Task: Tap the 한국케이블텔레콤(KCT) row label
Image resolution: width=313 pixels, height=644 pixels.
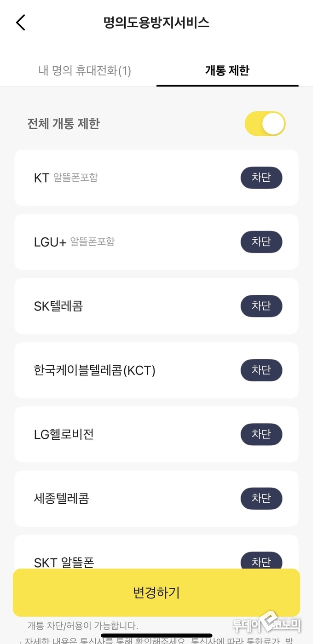Action: coord(94,370)
